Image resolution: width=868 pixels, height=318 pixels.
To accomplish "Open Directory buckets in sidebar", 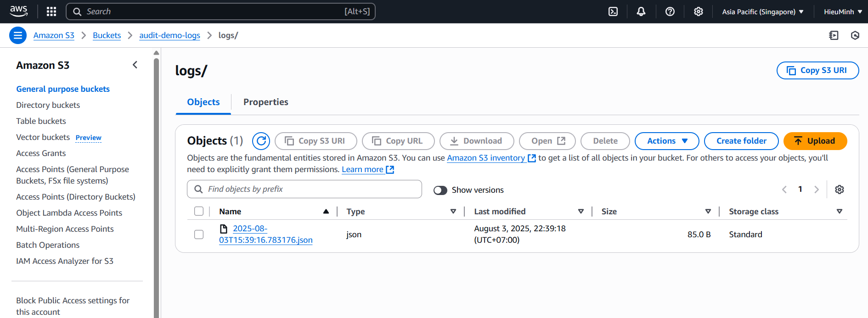I will 48,105.
